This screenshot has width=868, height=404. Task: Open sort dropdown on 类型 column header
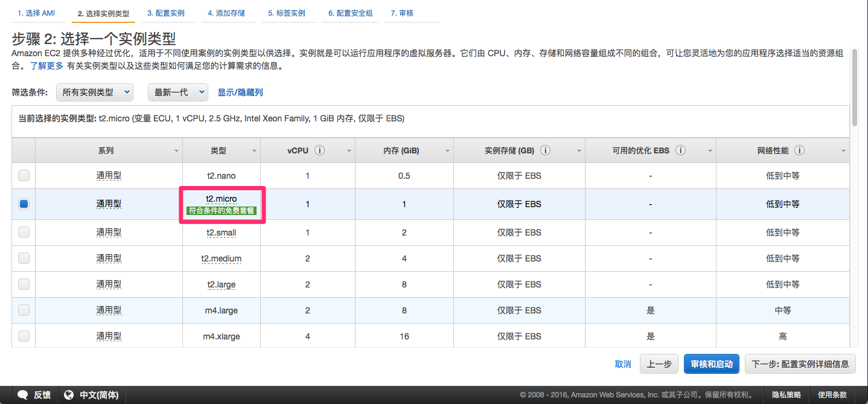[254, 151]
